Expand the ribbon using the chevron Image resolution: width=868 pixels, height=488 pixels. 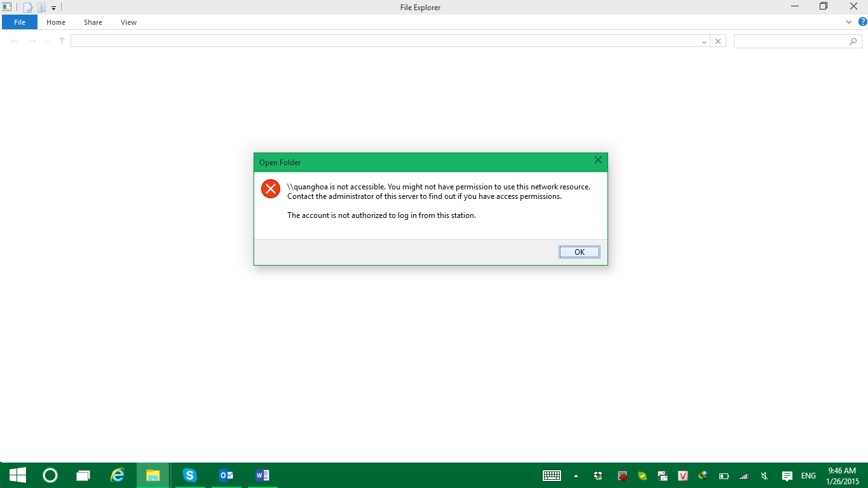tap(849, 22)
